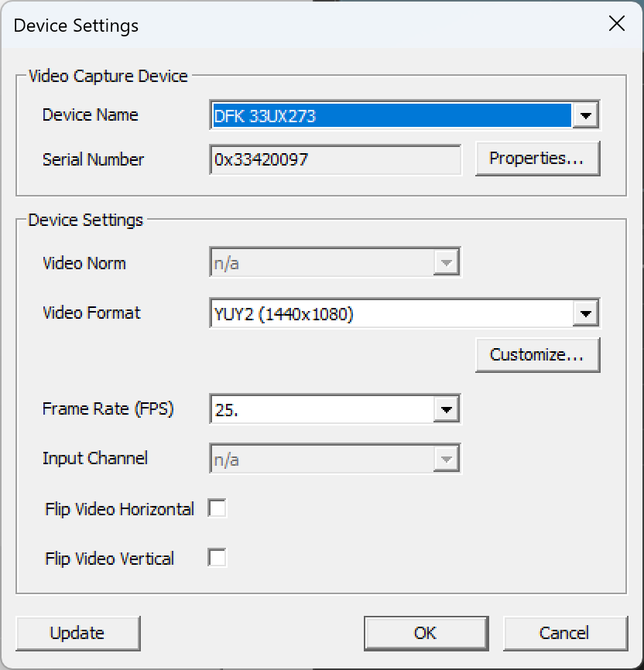644x670 pixels.
Task: Open device Properties... dialog
Action: (x=537, y=159)
